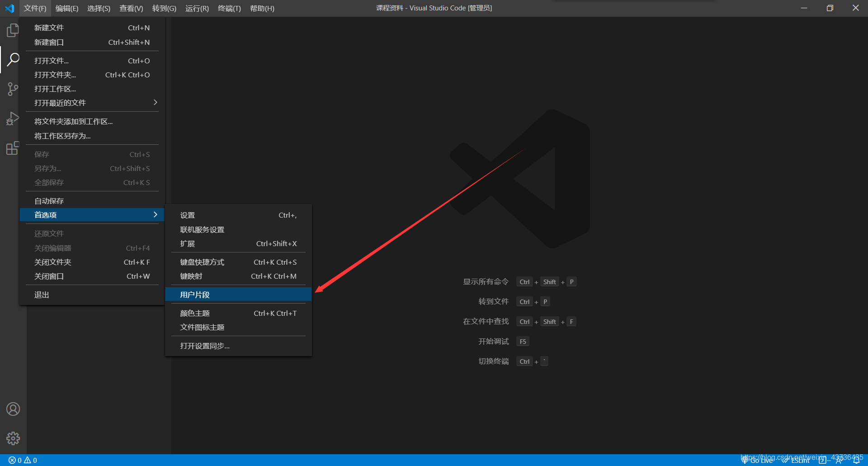This screenshot has width=868, height=466.
Task: Open the Search view in activity bar
Action: 13,59
